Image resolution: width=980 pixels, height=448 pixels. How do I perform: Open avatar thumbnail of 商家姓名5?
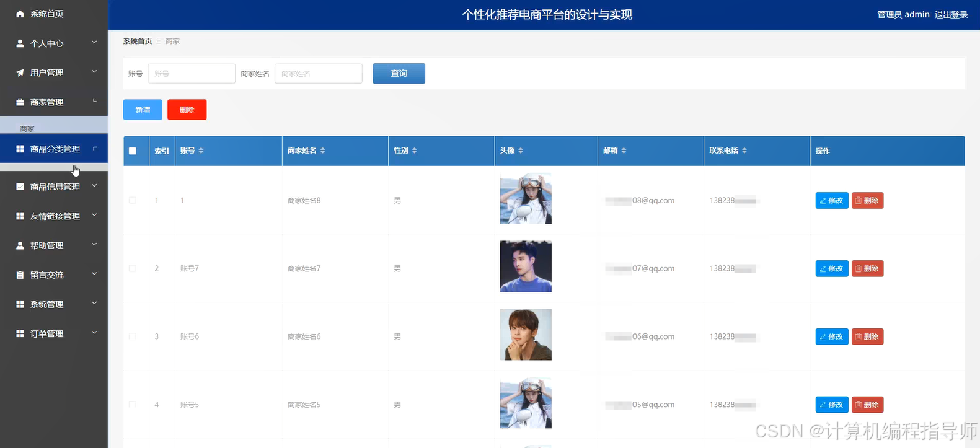tap(526, 403)
